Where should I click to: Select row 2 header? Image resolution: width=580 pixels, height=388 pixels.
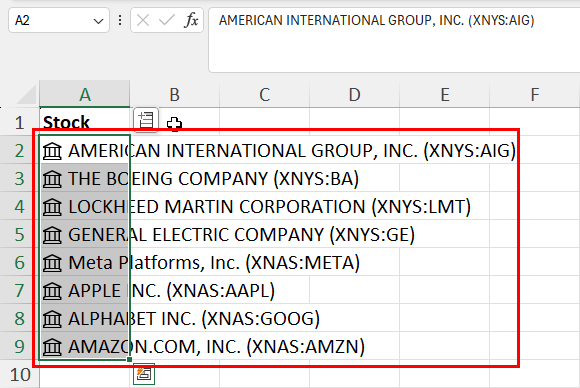20,151
